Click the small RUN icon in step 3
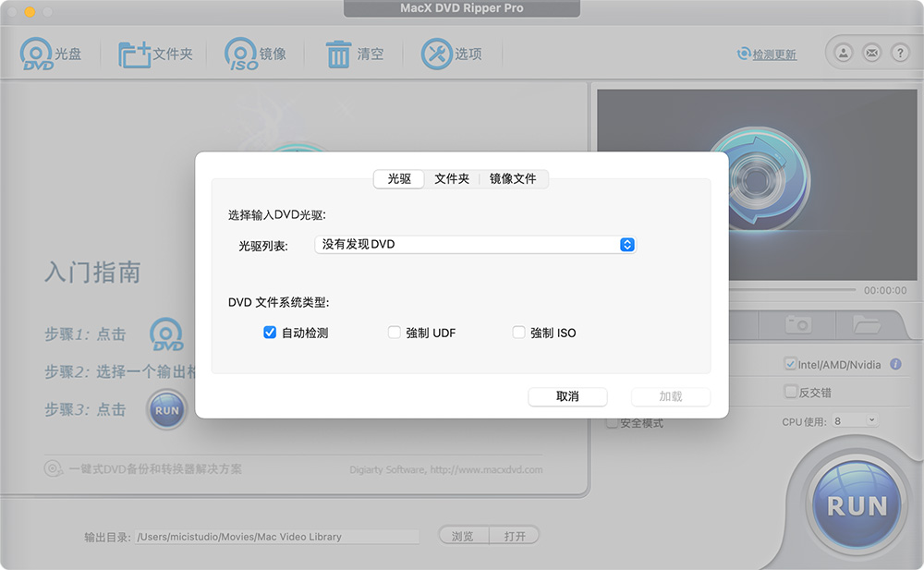The height and width of the screenshot is (570, 924). 166,409
